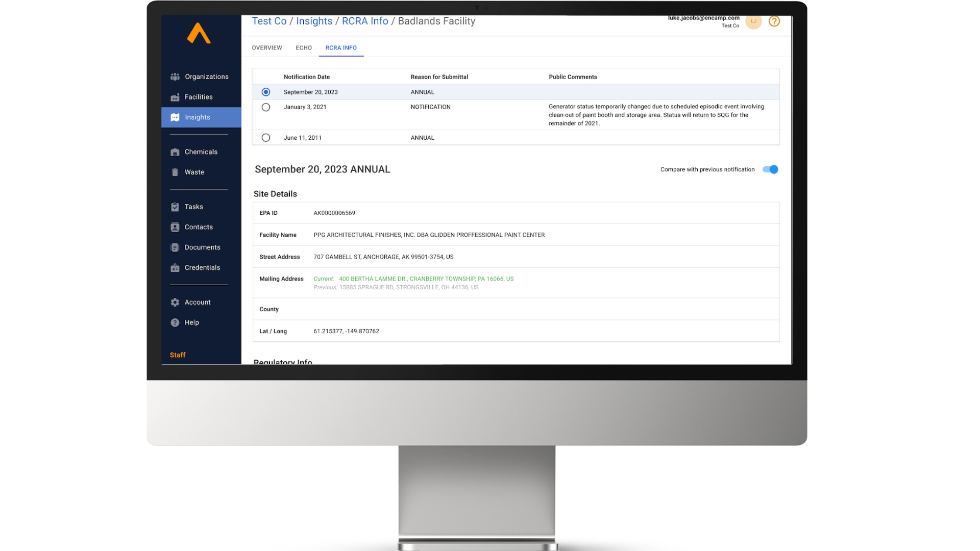Switch to the Overview tab

click(266, 48)
